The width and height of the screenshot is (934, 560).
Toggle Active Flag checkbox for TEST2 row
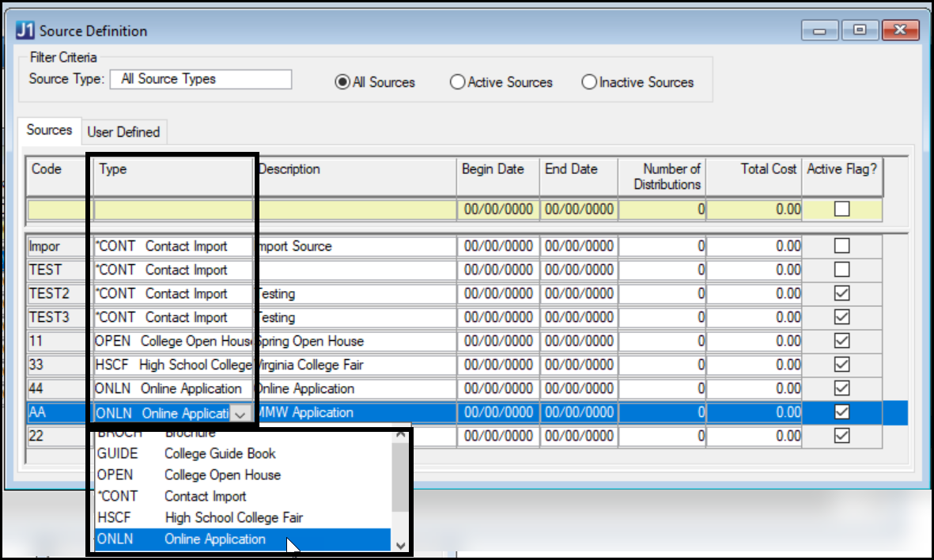tap(842, 293)
